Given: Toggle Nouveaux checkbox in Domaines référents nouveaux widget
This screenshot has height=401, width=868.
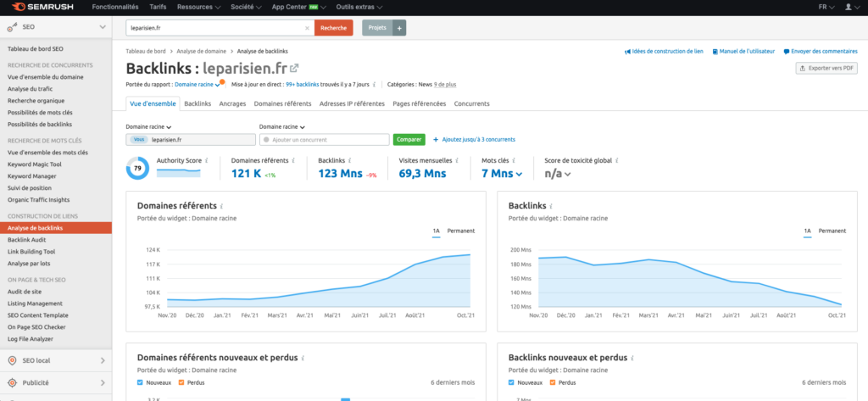Looking at the screenshot, I should coord(140,382).
